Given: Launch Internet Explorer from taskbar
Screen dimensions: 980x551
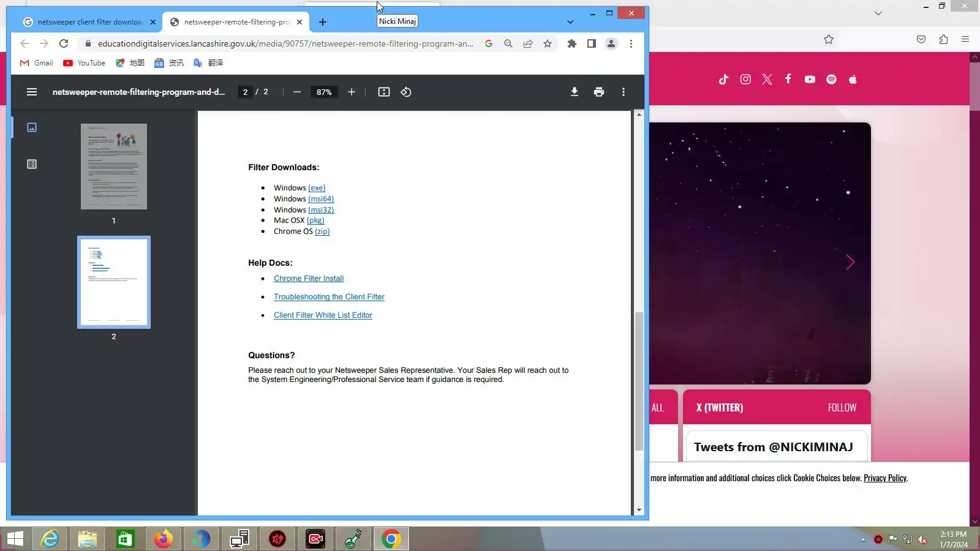Looking at the screenshot, I should point(50,539).
